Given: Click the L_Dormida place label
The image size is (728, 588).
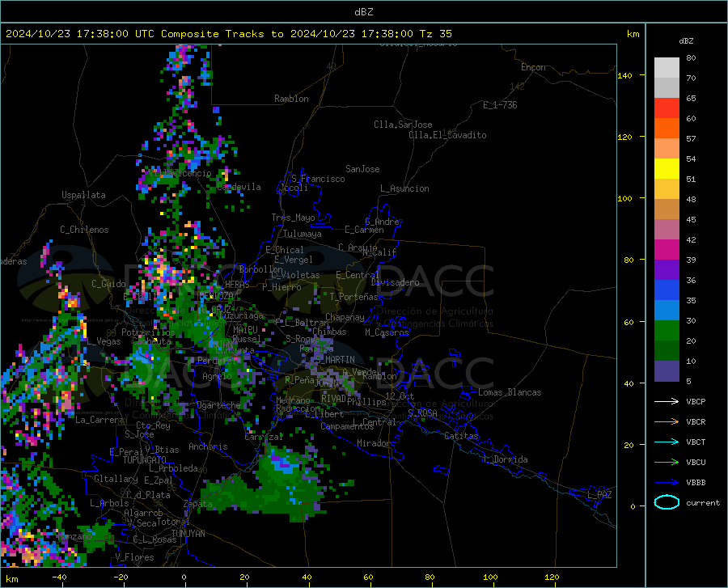Looking at the screenshot, I should [x=505, y=459].
